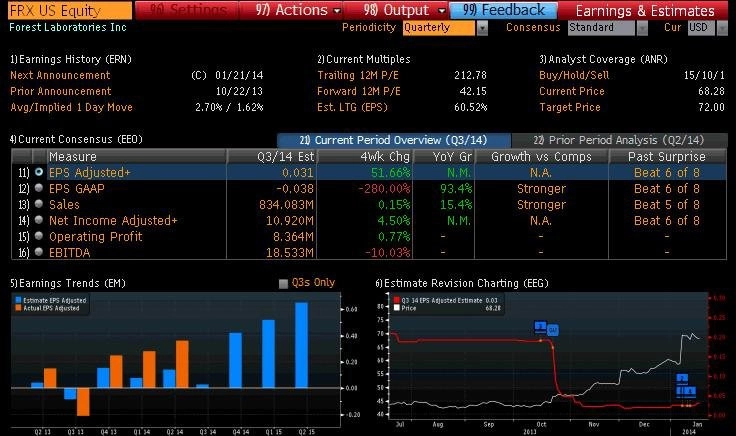
Task: Open 5) Earnings Trends (EM) link
Action: pos(68,283)
